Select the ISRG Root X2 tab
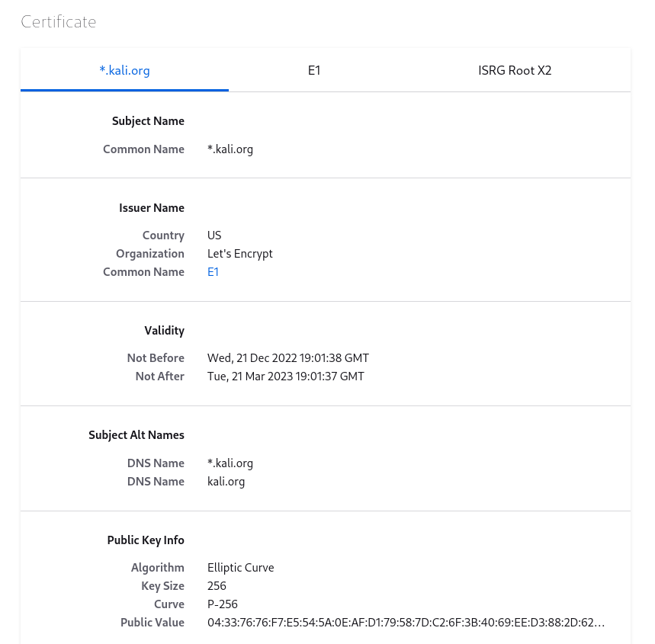 515,70
